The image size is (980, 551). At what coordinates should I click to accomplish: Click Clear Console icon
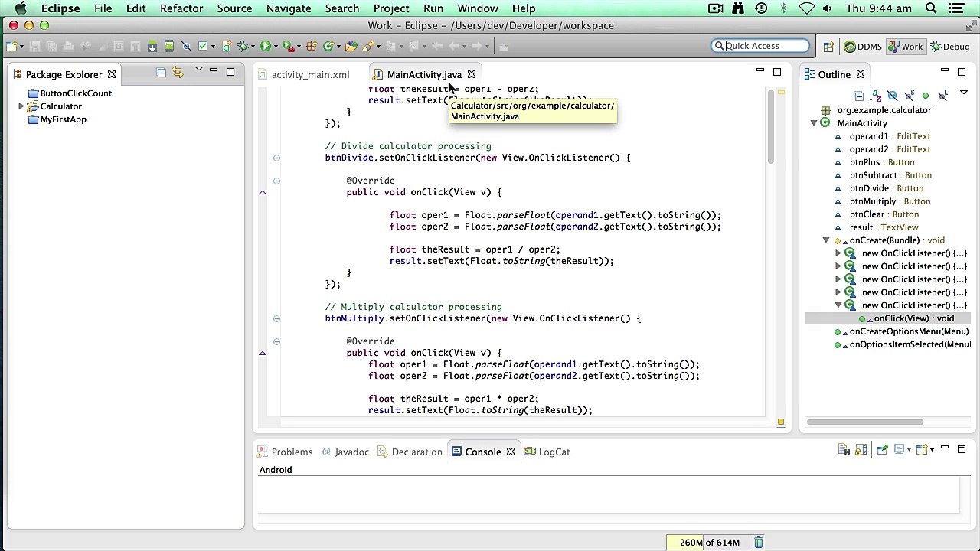[844, 450]
